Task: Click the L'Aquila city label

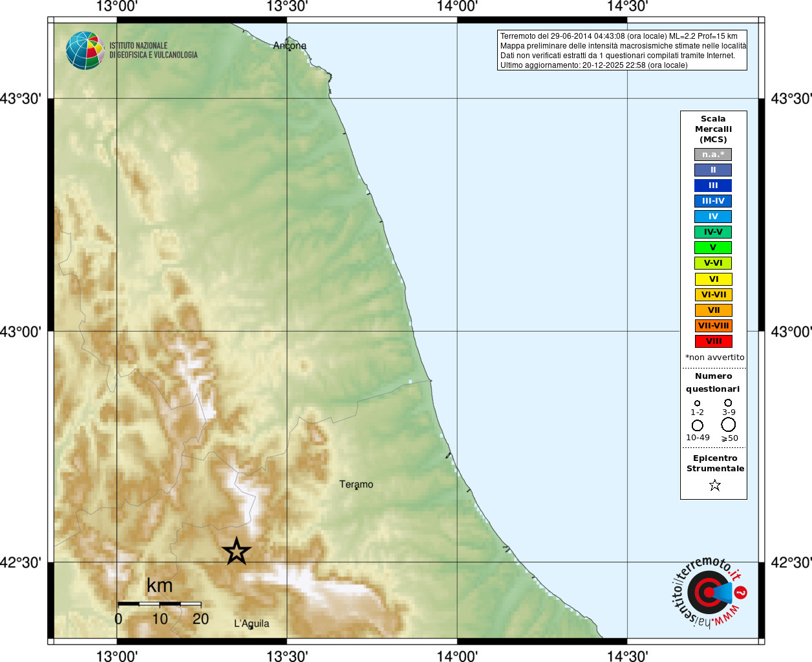Action: point(251,623)
